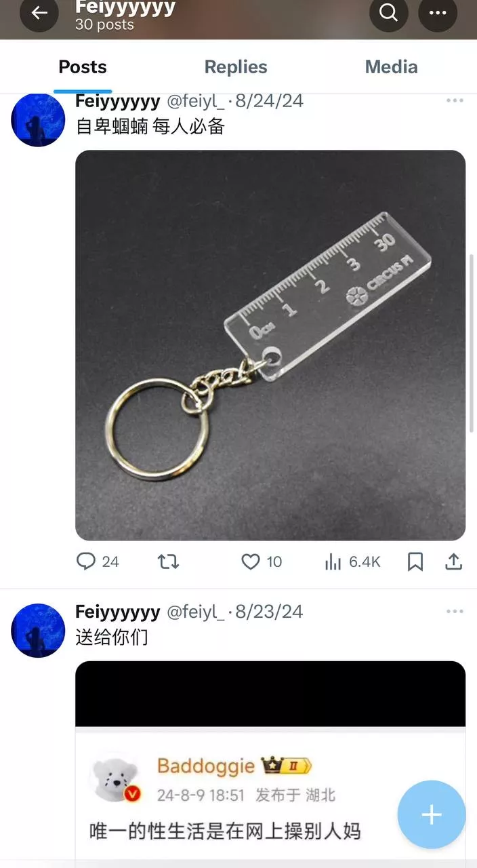Bookmark the keychain ruler post
This screenshot has width=477, height=868.
[x=415, y=561]
